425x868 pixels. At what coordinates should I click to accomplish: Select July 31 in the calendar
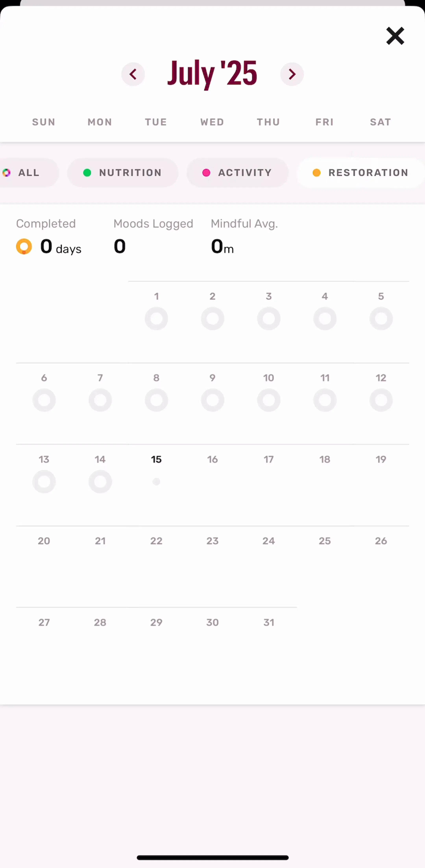[269, 622]
